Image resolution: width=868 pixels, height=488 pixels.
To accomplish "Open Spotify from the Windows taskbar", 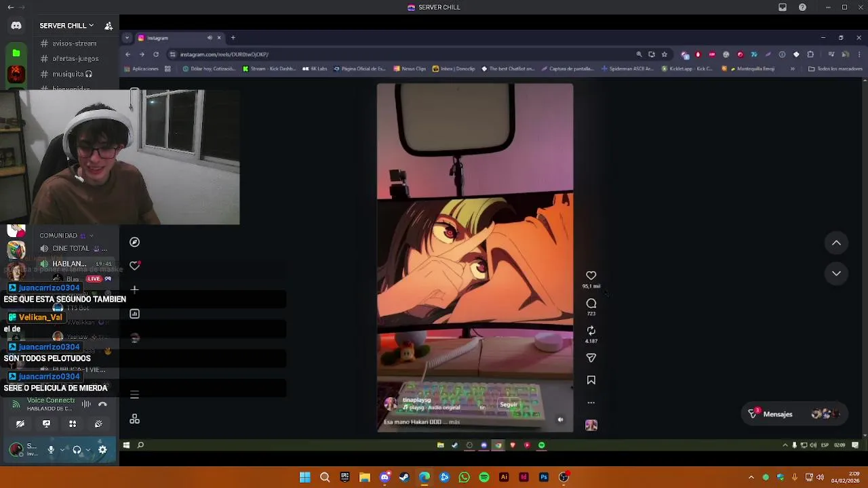I will point(484,477).
